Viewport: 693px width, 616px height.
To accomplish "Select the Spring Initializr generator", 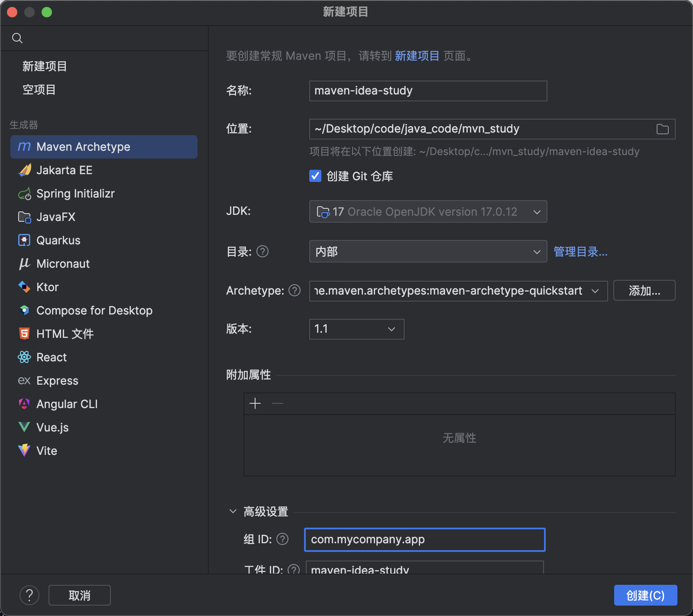I will 75,194.
